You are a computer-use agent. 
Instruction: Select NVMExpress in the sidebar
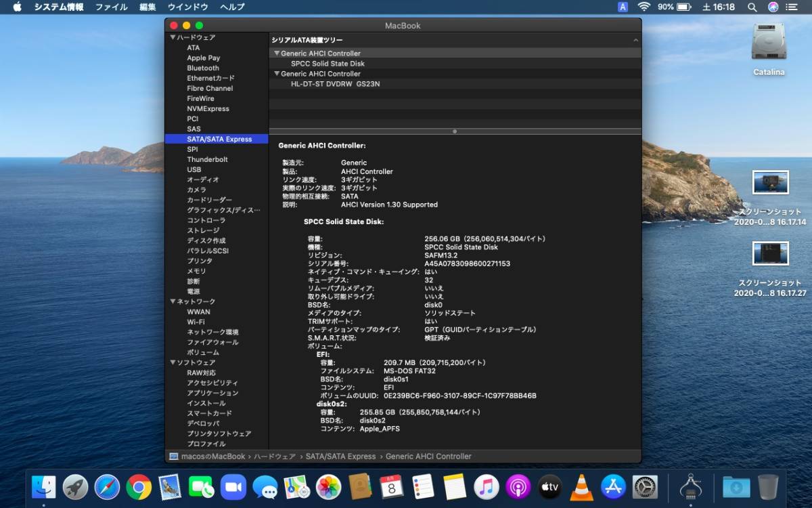click(208, 108)
